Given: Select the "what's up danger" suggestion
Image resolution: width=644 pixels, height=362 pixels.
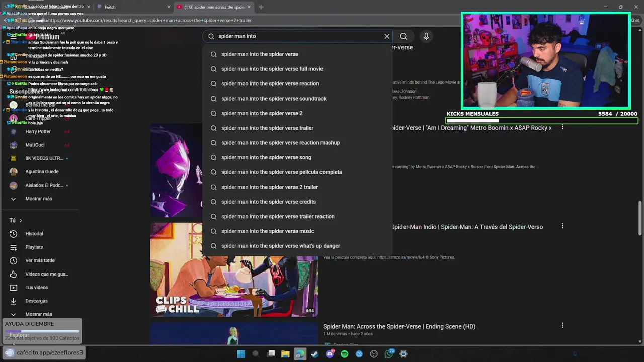Looking at the screenshot, I should coord(297,246).
